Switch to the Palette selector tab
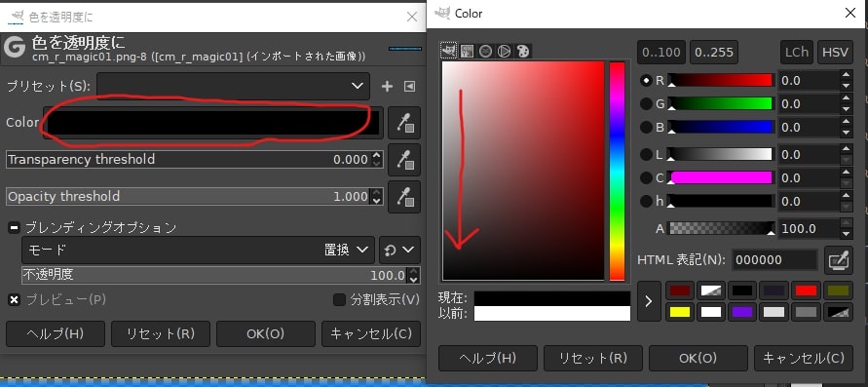 (x=522, y=51)
